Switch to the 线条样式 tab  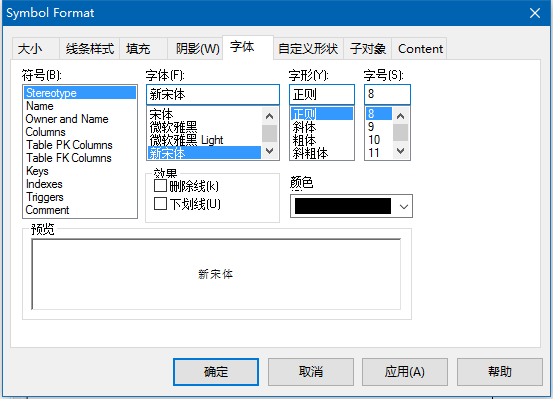click(90, 49)
